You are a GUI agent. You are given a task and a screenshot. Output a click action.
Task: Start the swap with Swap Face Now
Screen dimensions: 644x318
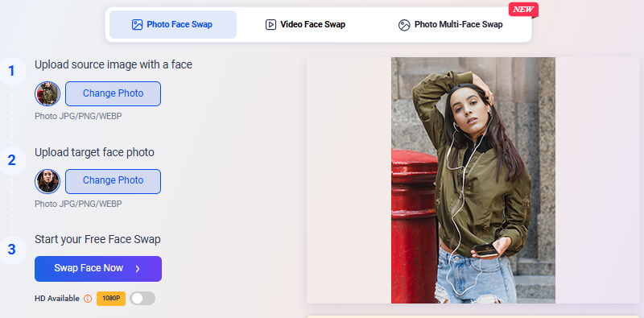coord(98,269)
